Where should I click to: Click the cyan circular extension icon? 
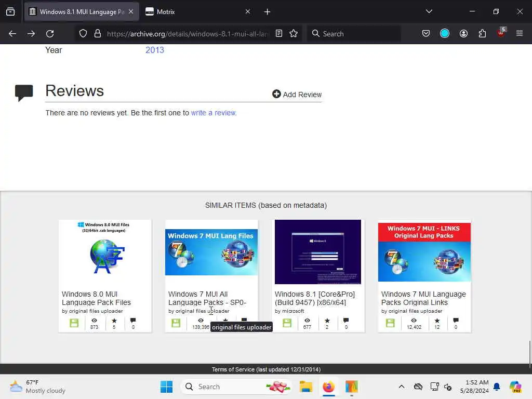445,33
